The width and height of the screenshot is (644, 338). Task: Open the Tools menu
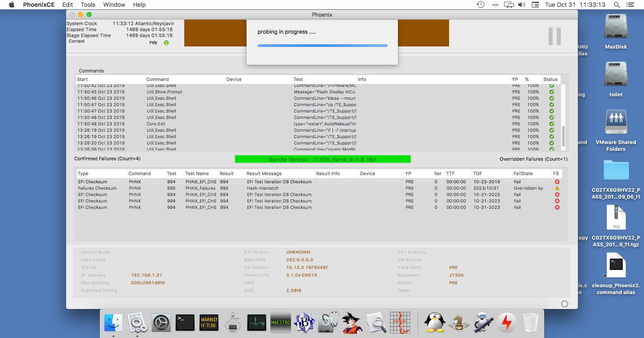pos(88,5)
